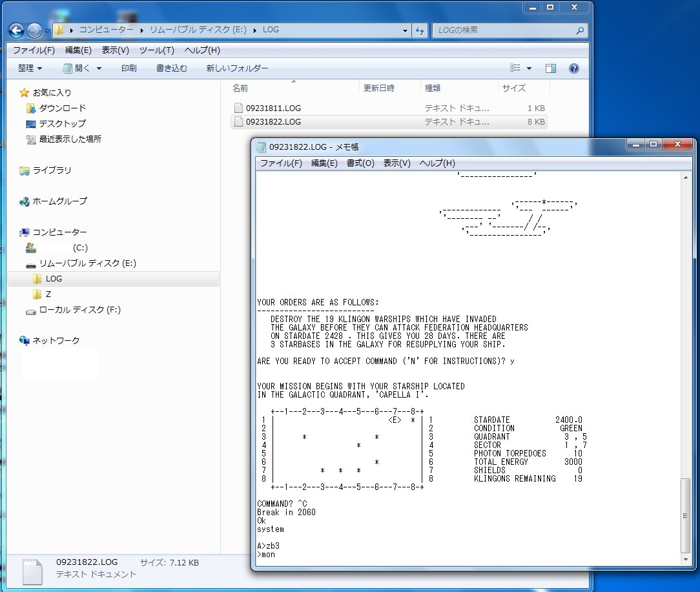Image resolution: width=700 pixels, height=592 pixels.
Task: Click the blue help question mark icon
Action: pyautogui.click(x=574, y=68)
